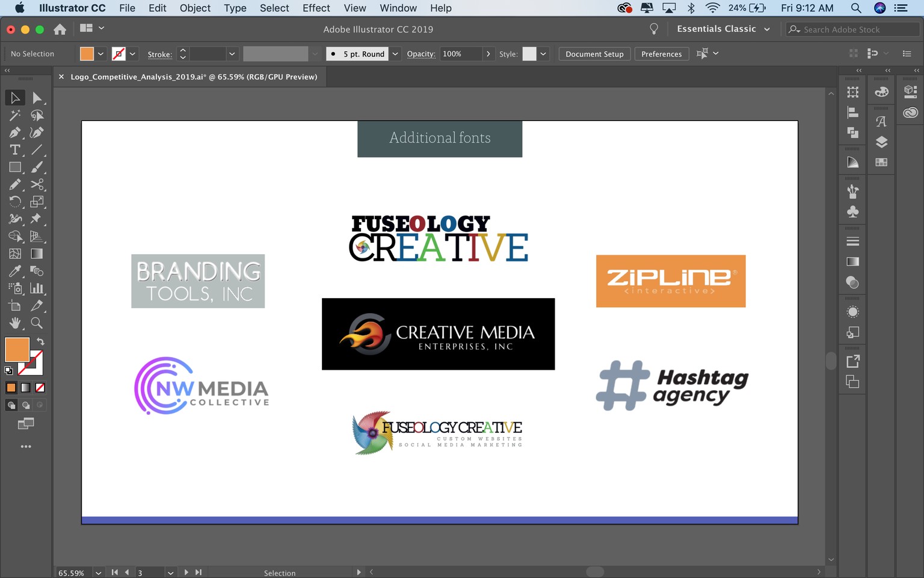Open the Align panel icon
This screenshot has height=578, width=924.
tap(852, 113)
